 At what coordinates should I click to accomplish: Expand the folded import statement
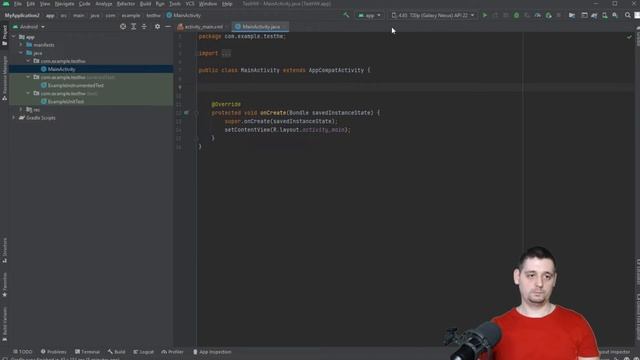pyautogui.click(x=226, y=53)
